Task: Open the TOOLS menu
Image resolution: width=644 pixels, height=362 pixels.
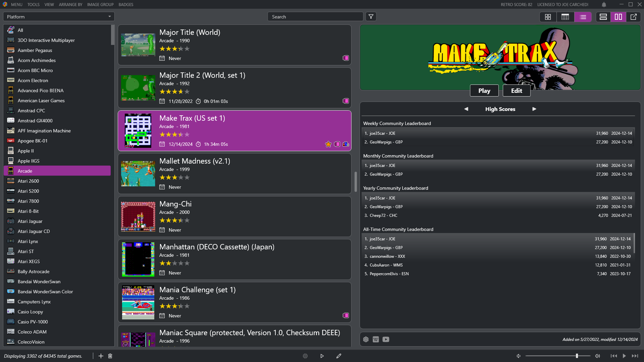Action: coord(34,4)
